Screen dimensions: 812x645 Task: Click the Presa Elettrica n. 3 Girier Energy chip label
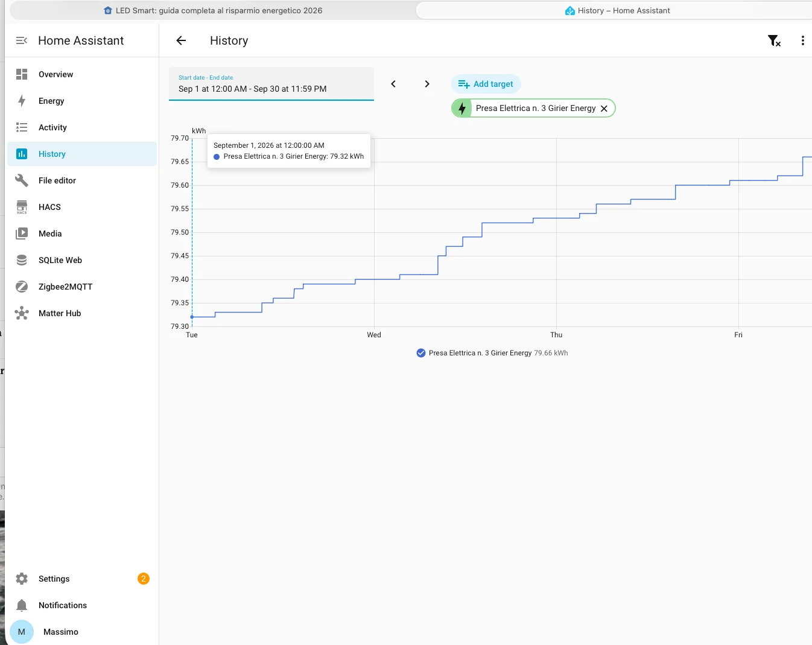point(536,108)
